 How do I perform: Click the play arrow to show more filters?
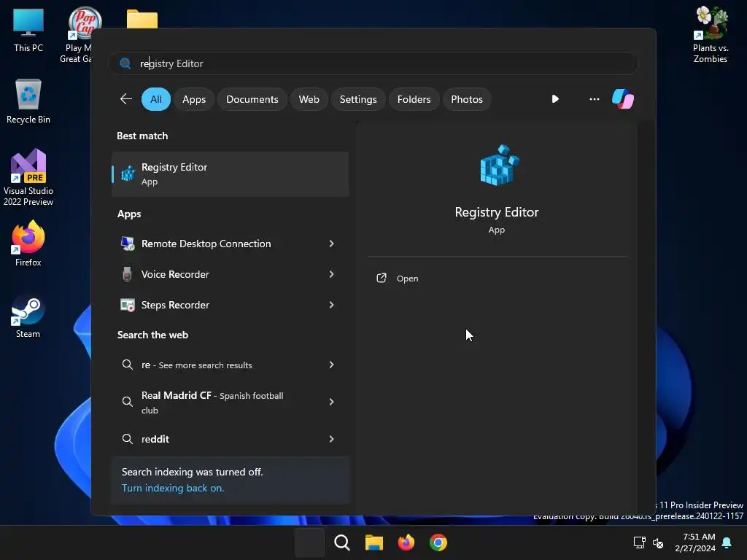pos(555,99)
